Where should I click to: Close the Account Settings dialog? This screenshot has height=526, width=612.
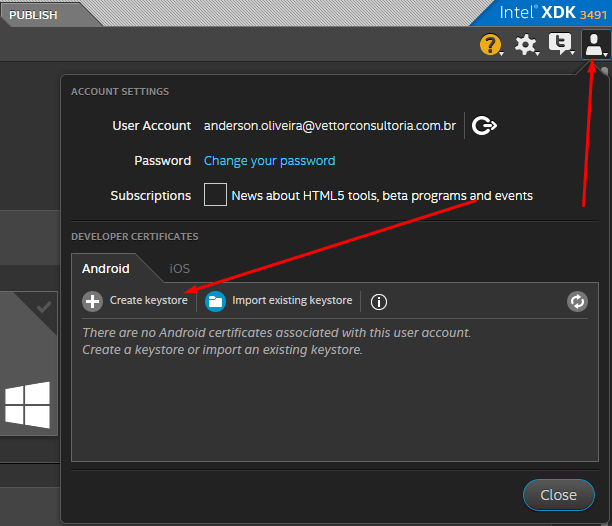click(559, 495)
